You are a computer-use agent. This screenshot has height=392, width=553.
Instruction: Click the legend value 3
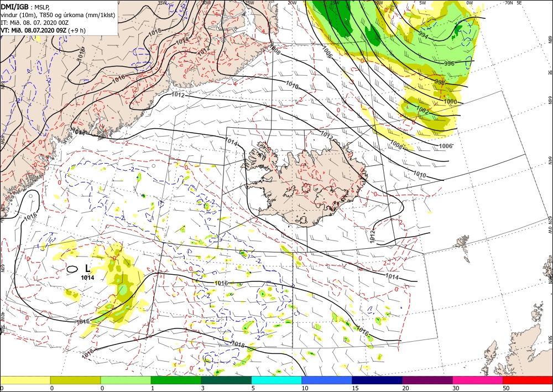(x=202, y=389)
